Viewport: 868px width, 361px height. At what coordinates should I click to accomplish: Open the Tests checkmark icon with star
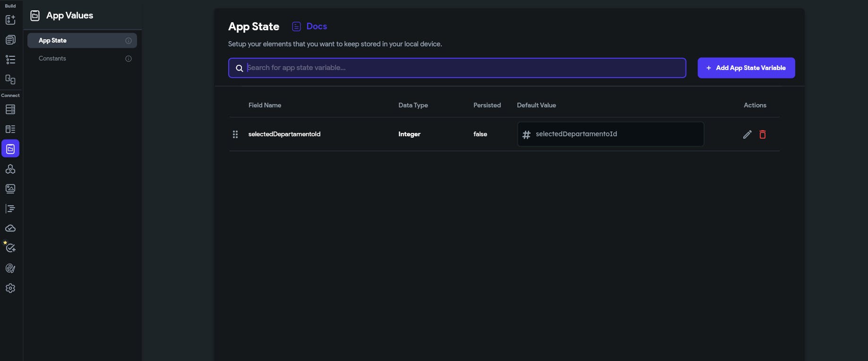click(x=10, y=248)
